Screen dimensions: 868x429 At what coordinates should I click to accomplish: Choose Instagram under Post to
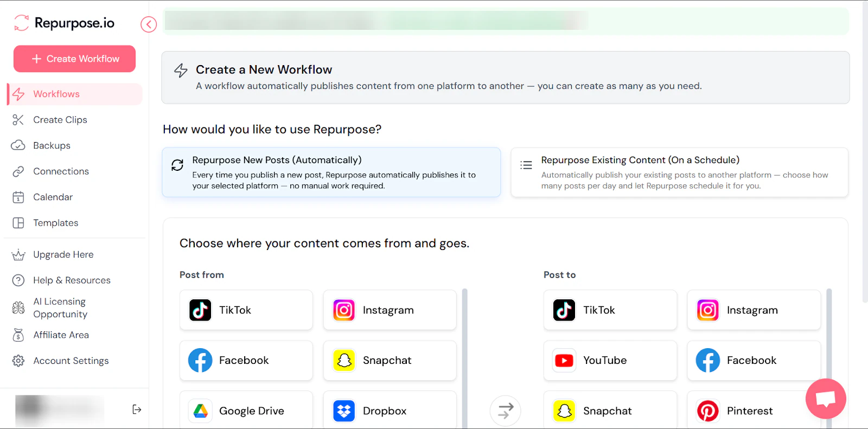point(754,310)
